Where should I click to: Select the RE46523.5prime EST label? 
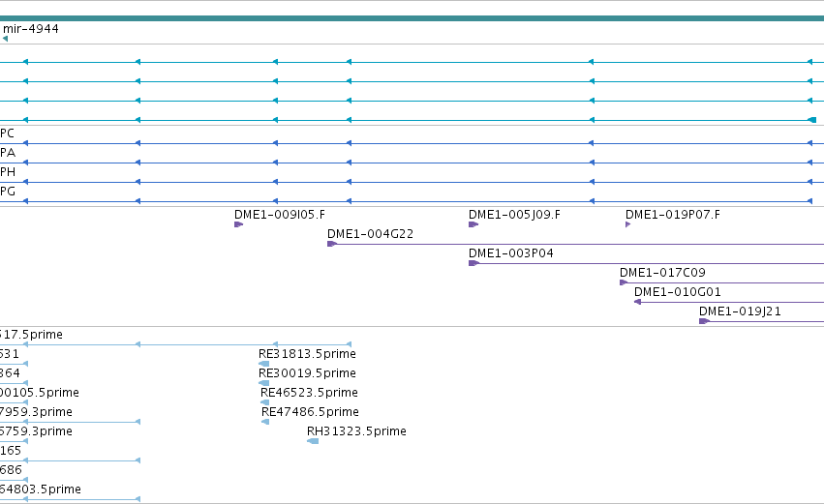(x=309, y=393)
